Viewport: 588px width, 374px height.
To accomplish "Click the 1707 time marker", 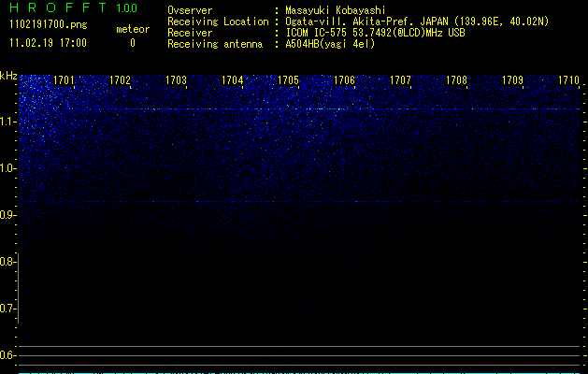I will [x=400, y=80].
